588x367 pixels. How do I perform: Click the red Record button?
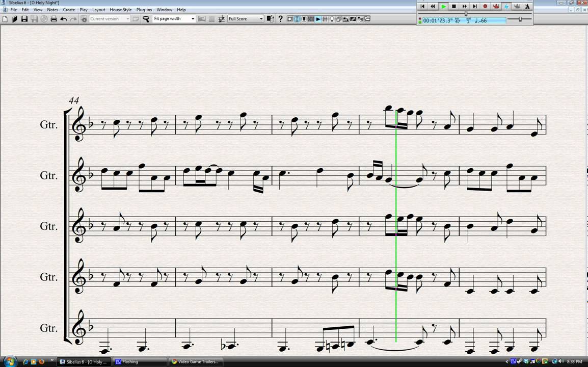485,7
